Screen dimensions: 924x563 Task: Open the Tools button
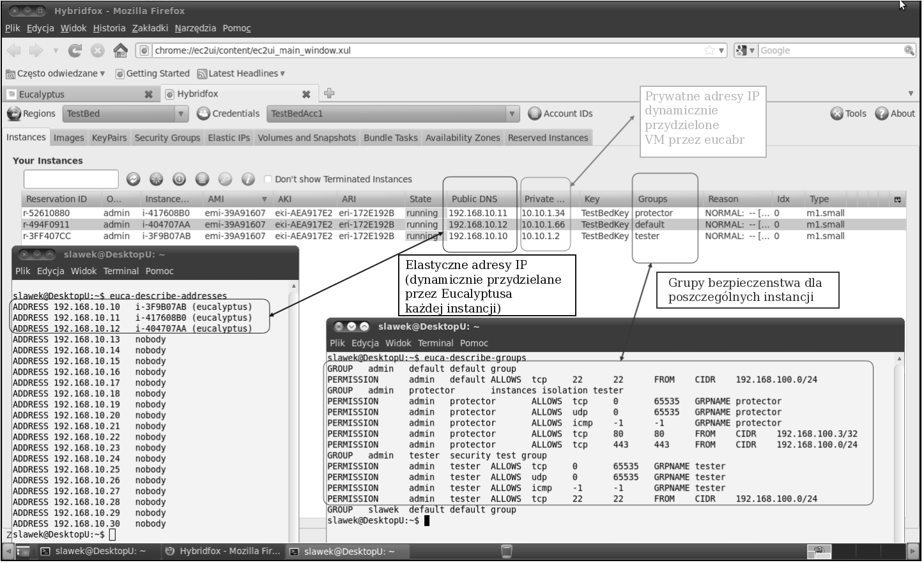[849, 114]
